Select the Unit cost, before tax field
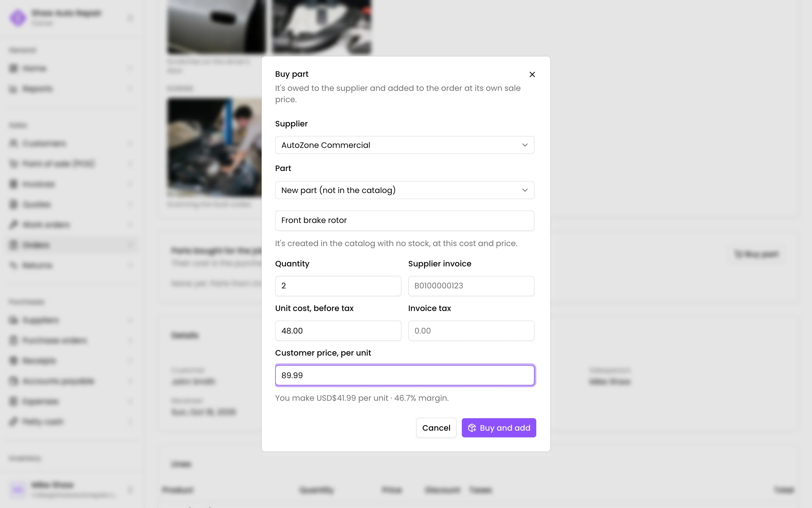 [338, 330]
